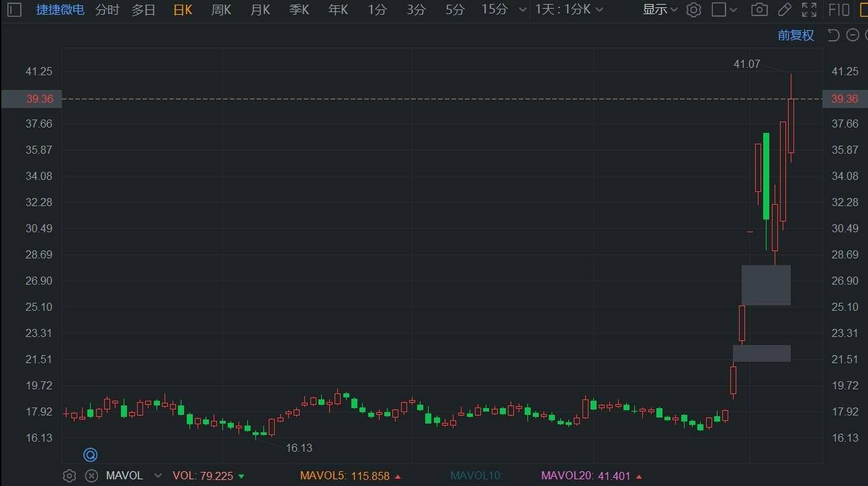Click the blue circular marker icon on chart
The width and height of the screenshot is (868, 486).
tap(91, 455)
